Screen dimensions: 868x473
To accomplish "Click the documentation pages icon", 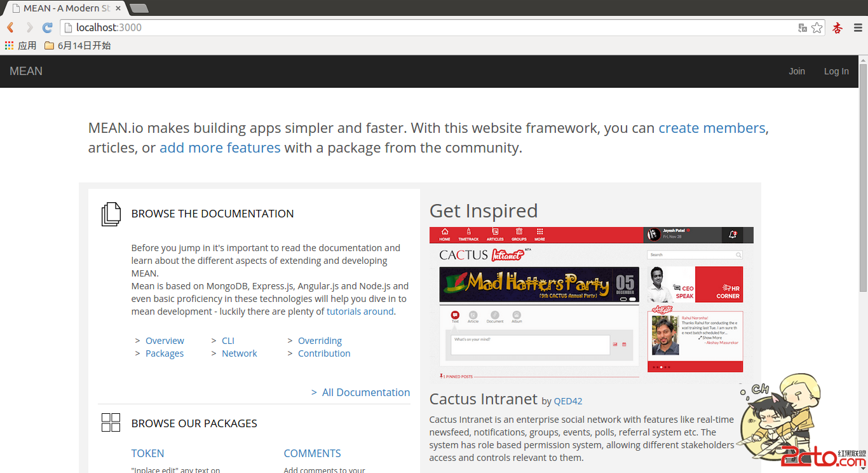I will [x=111, y=214].
